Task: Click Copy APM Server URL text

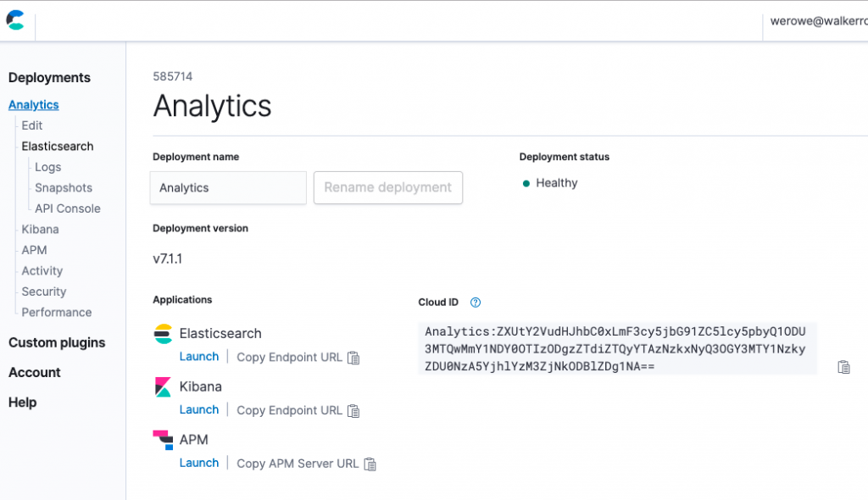Action: click(298, 464)
